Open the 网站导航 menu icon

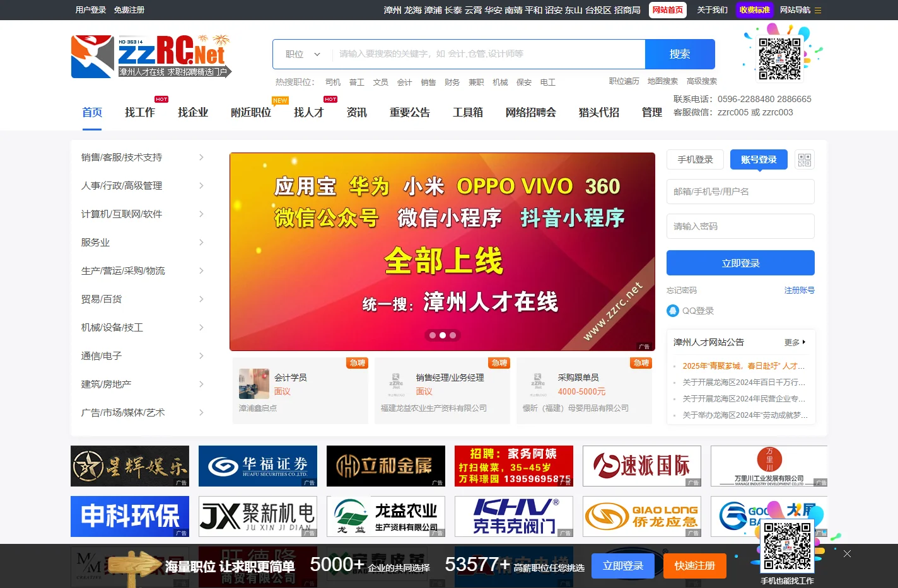pos(818,10)
